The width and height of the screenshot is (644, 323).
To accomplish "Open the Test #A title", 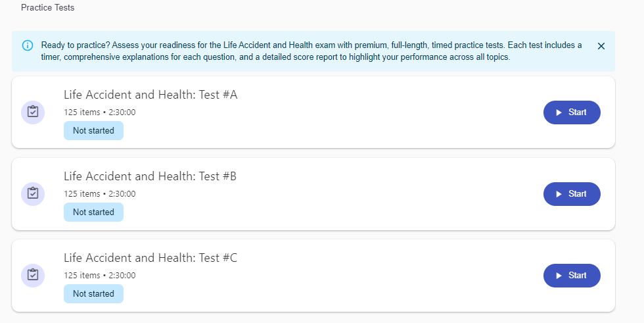I will pos(150,95).
